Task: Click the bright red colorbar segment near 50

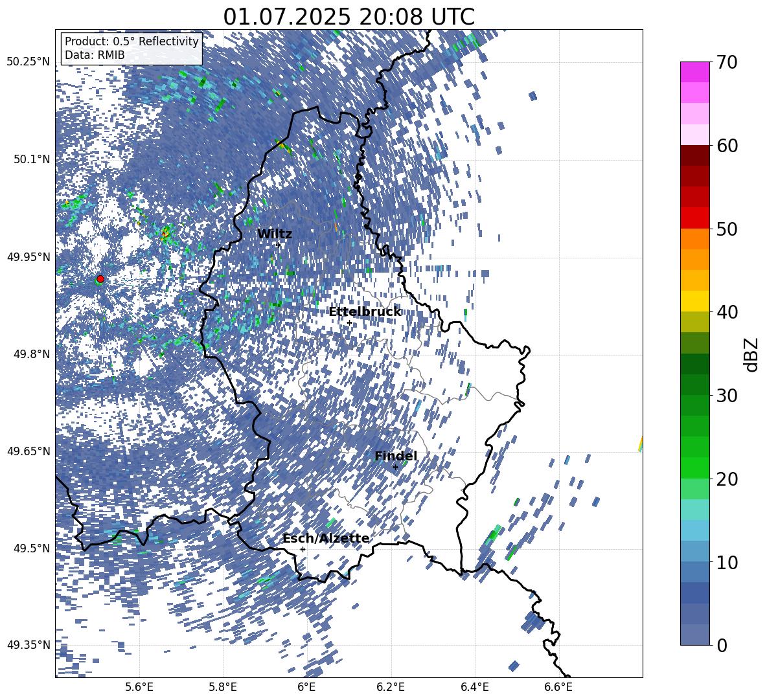Action: 694,218
